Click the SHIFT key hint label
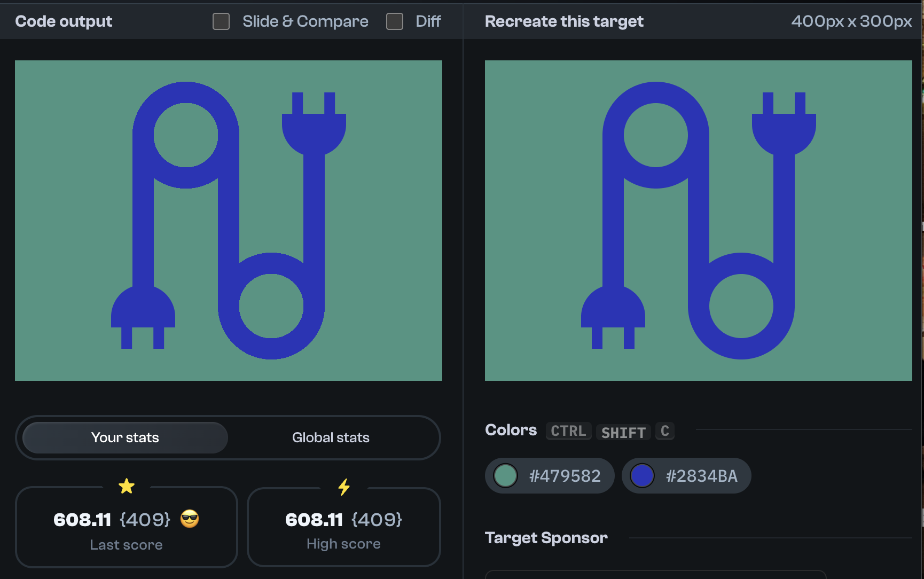Viewport: 924px width, 579px height. (623, 432)
